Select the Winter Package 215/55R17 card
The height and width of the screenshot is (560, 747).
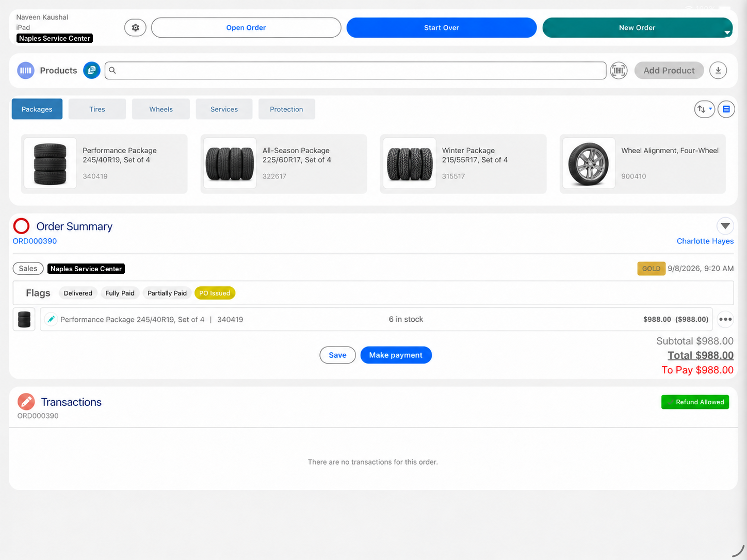463,164
